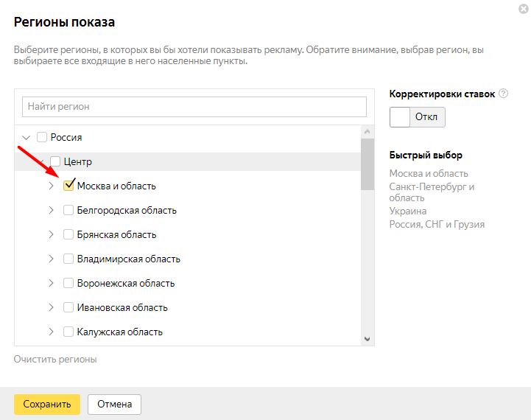This screenshot has width=531, height=420.
Task: Uncheck the Москва и область checkbox
Action: coord(68,186)
